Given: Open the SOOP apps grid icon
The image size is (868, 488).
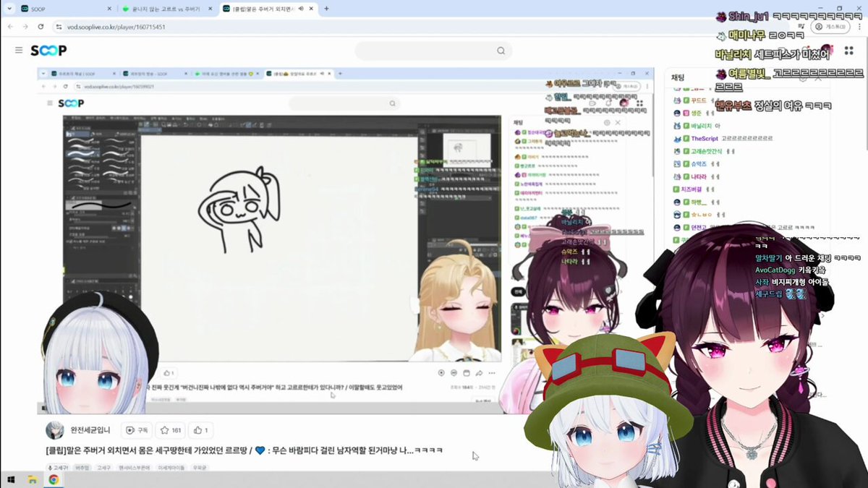Looking at the screenshot, I should point(848,51).
